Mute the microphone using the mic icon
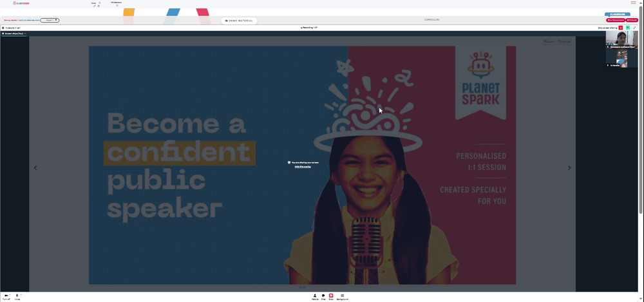The height and width of the screenshot is (302, 644). [x=17, y=297]
